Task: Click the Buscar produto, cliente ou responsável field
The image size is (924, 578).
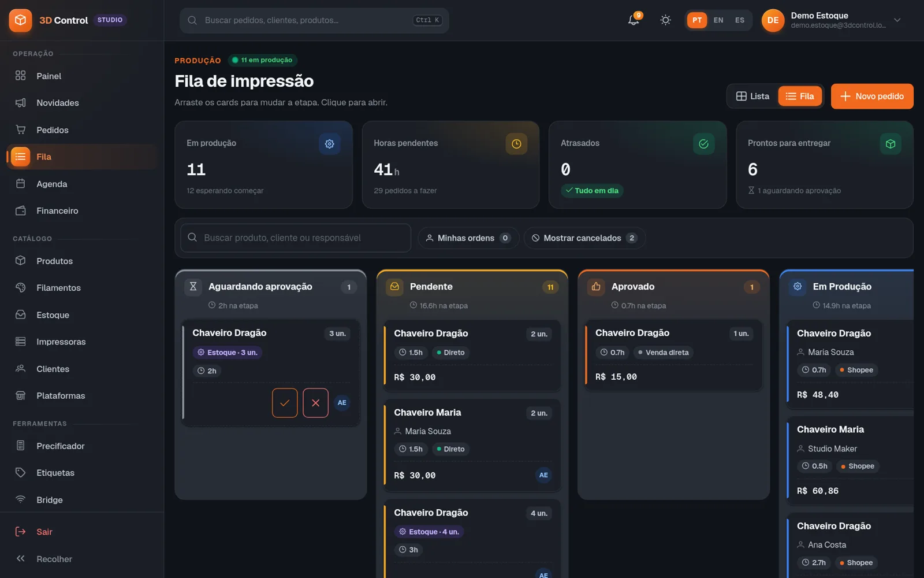Action: coord(296,238)
